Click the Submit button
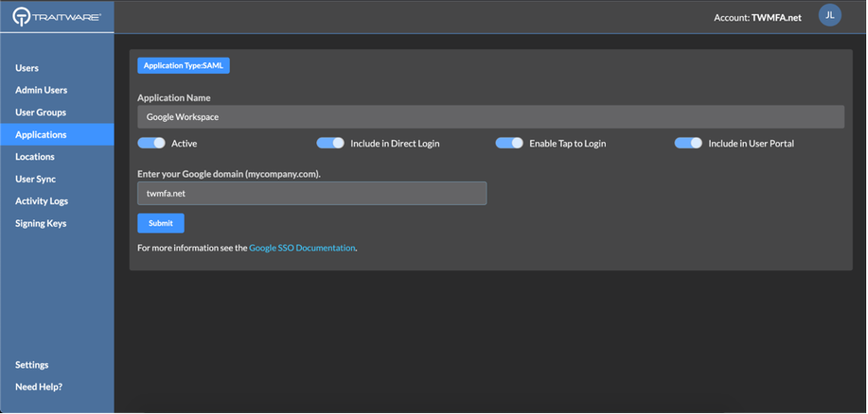 161,223
